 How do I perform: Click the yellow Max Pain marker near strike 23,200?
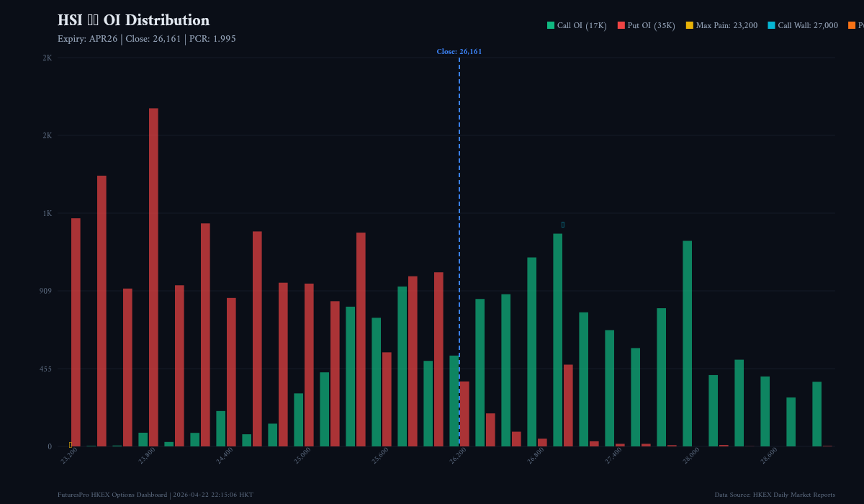(x=70, y=444)
